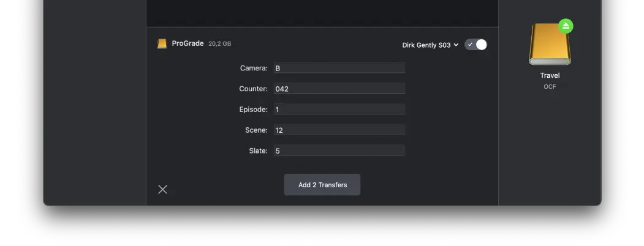Viewport: 644px width, 246px height.
Task: Toggle the Dirk Gently S03 preset switch
Action: click(x=475, y=45)
